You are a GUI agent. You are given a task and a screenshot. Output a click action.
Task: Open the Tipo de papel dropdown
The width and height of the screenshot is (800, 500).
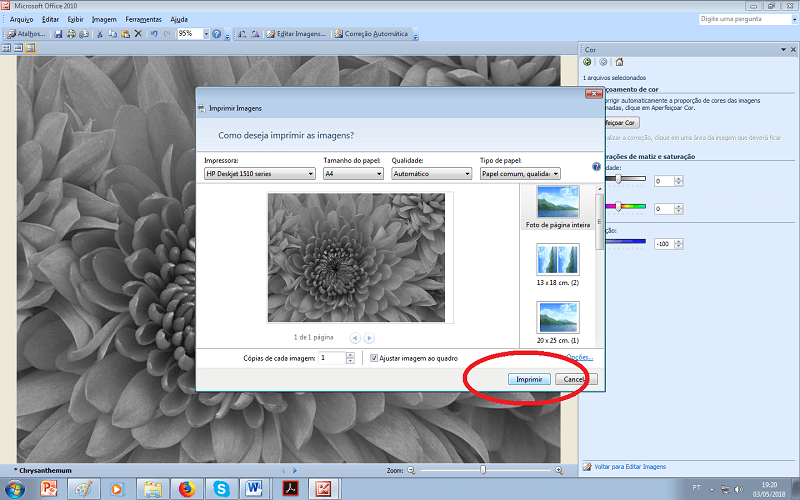click(x=520, y=173)
